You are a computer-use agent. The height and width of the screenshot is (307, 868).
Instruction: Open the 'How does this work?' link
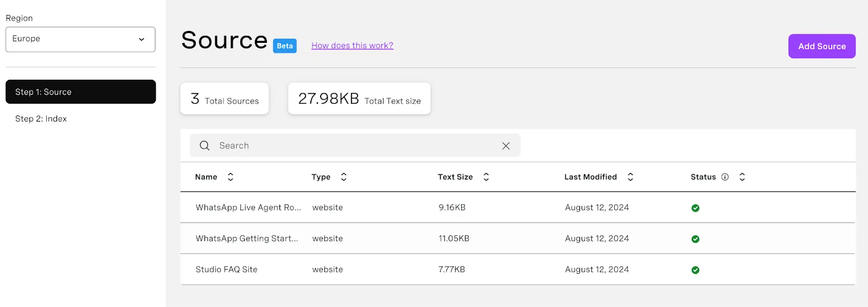tap(352, 46)
